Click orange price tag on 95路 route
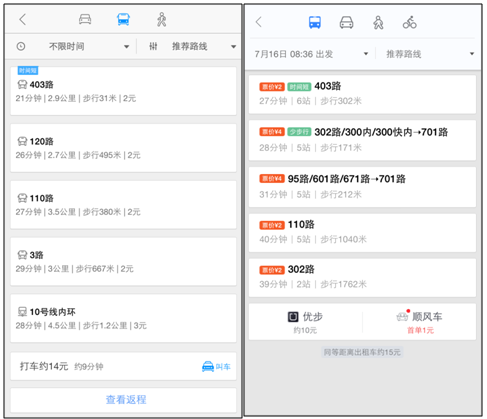Image resolution: width=487 pixels, height=419 pixels. pyautogui.click(x=272, y=179)
